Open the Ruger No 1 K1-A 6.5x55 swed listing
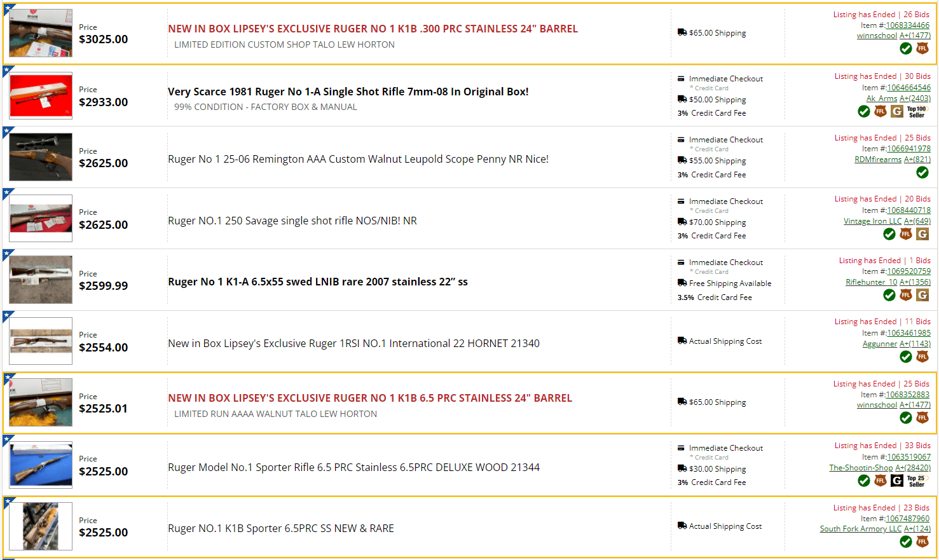The height and width of the screenshot is (560, 939). [318, 282]
